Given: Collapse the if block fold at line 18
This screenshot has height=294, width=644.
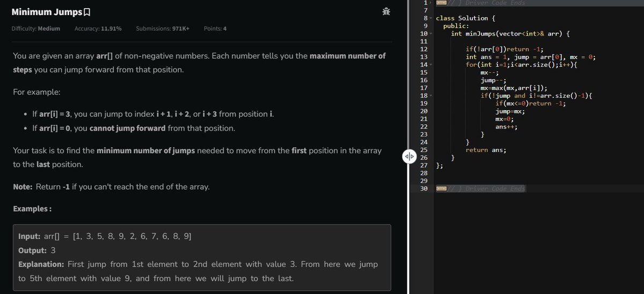Looking at the screenshot, I should tap(431, 96).
